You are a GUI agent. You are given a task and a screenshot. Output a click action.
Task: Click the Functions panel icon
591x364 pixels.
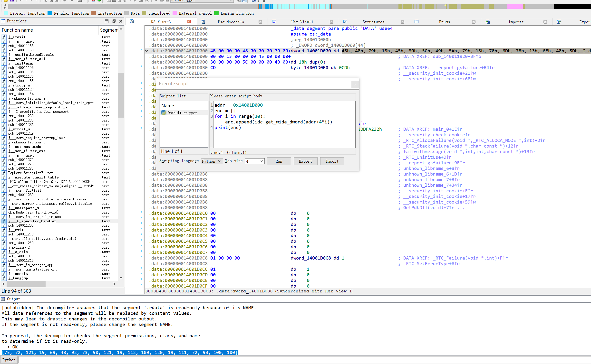coord(3,21)
